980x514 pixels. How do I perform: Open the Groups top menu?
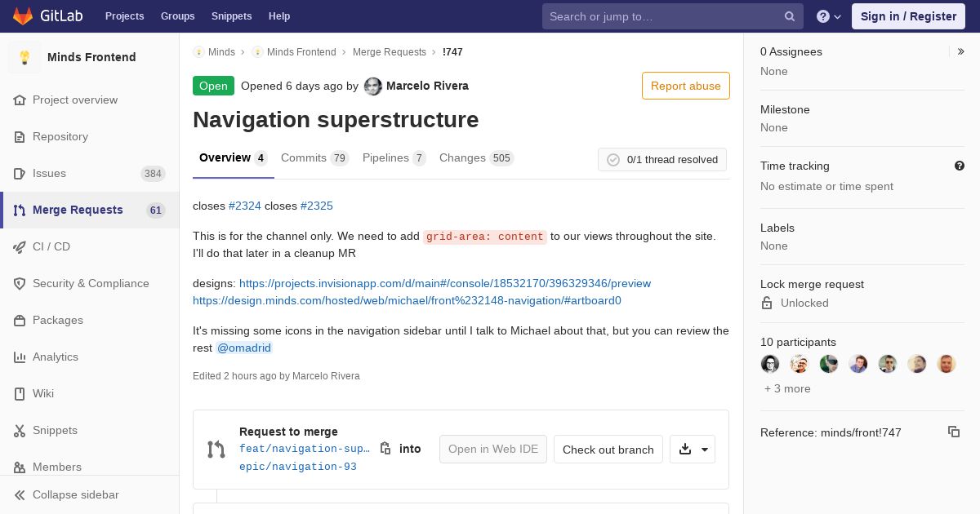(177, 16)
